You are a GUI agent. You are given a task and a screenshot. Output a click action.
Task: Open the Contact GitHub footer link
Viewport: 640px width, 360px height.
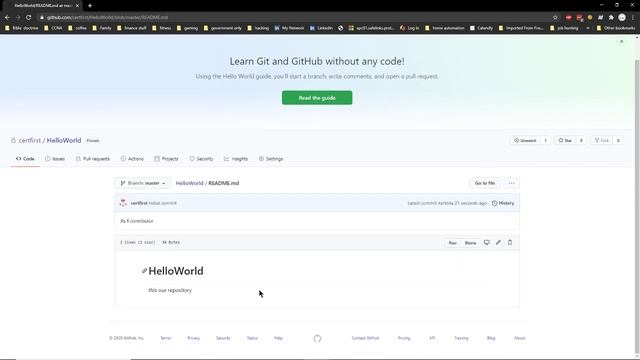365,338
